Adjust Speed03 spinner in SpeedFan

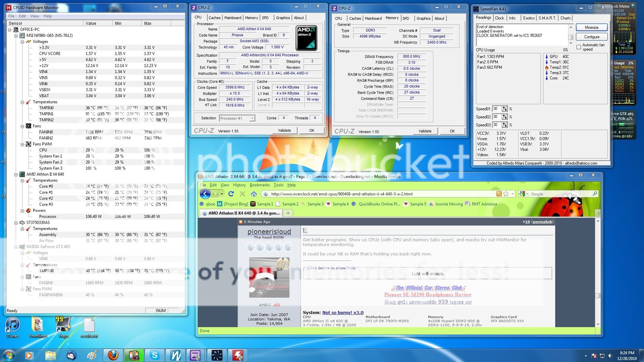(x=504, y=125)
